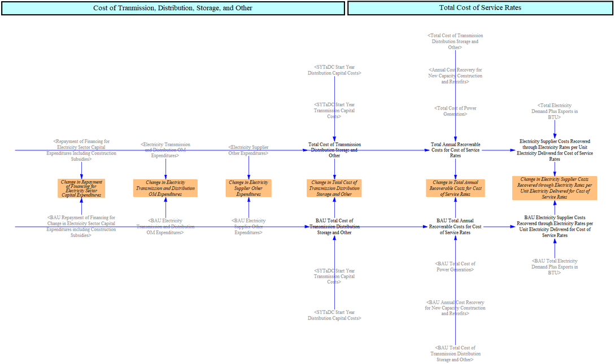615x364 pixels.
Task: Select orange 'Change in Total Annual Recoverable Costs' box
Action: [455, 188]
